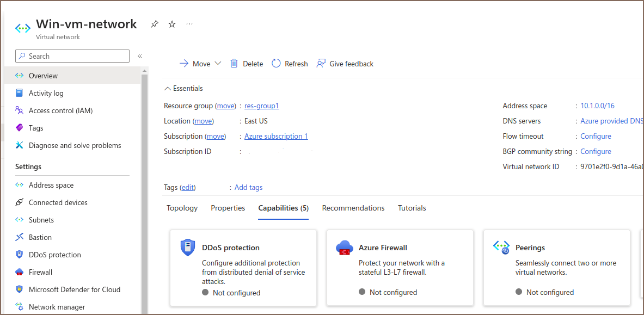Open Subnets in the Settings menu
The width and height of the screenshot is (644, 315).
41,220
